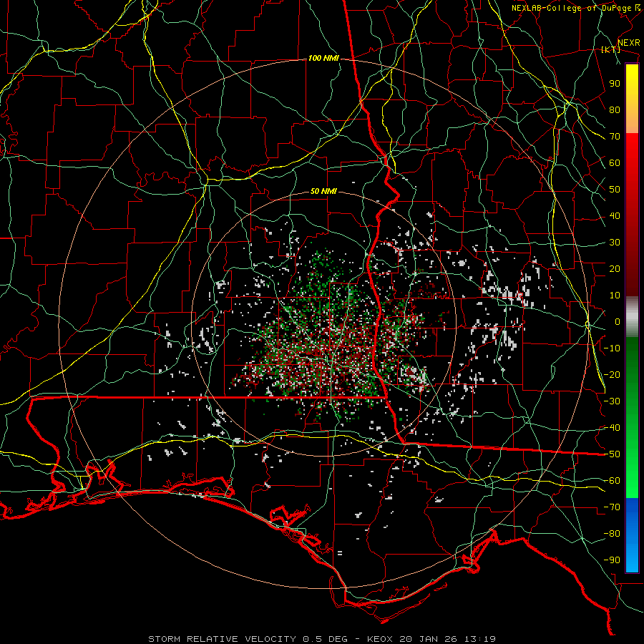
Task: Click the gray zero-velocity segment of the color bar
Action: (632, 317)
